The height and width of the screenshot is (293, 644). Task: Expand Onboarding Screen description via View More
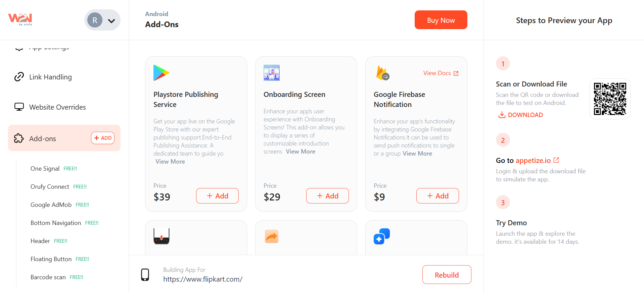[301, 152]
